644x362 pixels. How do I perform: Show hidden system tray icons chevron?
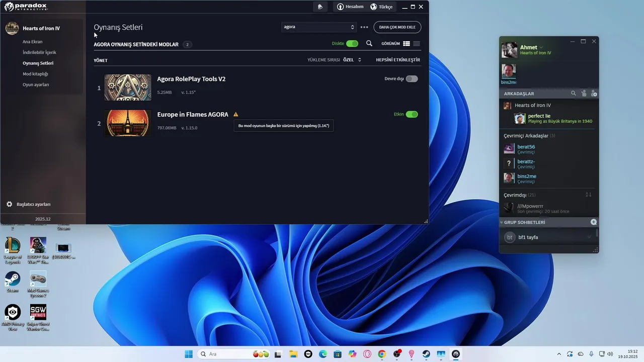559,354
